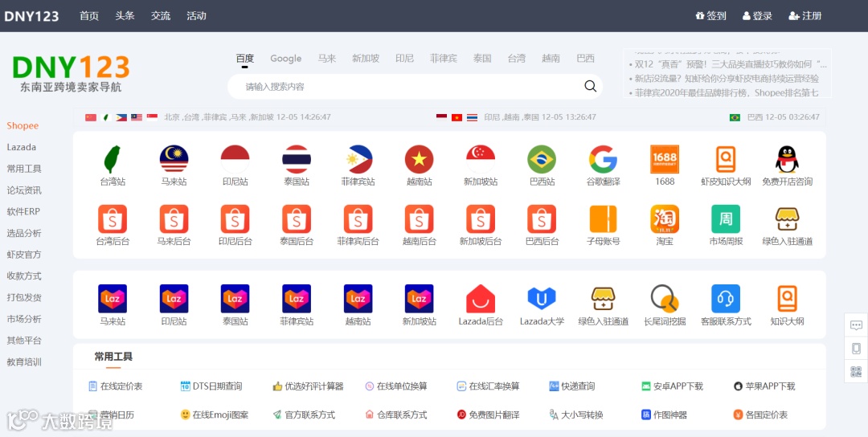The image size is (868, 437).
Task: Open 安卓APP下载 link
Action: pyautogui.click(x=673, y=386)
